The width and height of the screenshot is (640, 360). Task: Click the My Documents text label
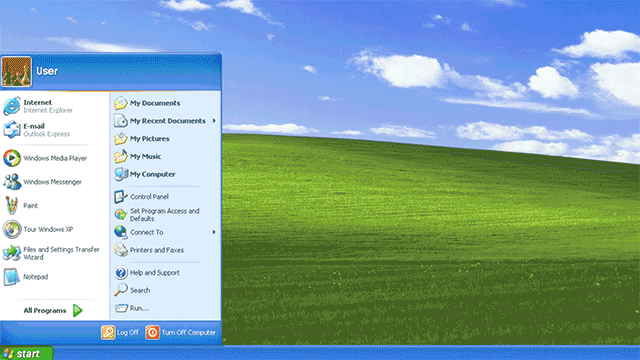[155, 103]
